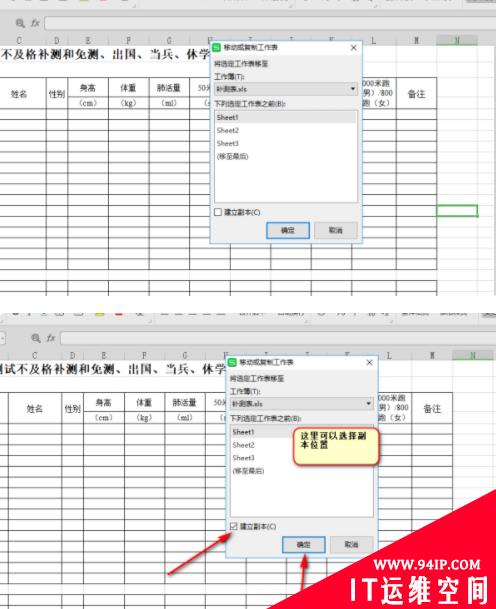
Task: Click 取消 in the dialog with unchecked 建立副本
Action: (335, 230)
